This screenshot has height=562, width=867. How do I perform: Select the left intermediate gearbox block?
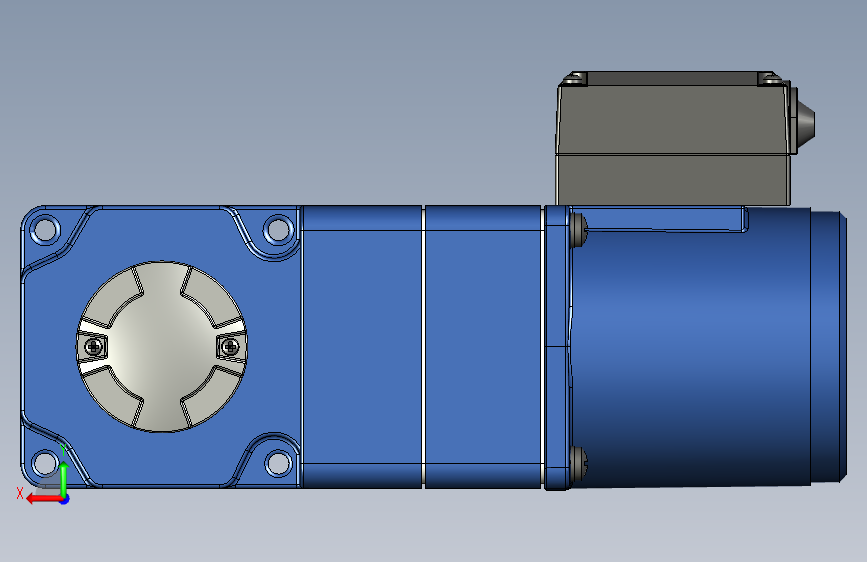click(x=362, y=347)
